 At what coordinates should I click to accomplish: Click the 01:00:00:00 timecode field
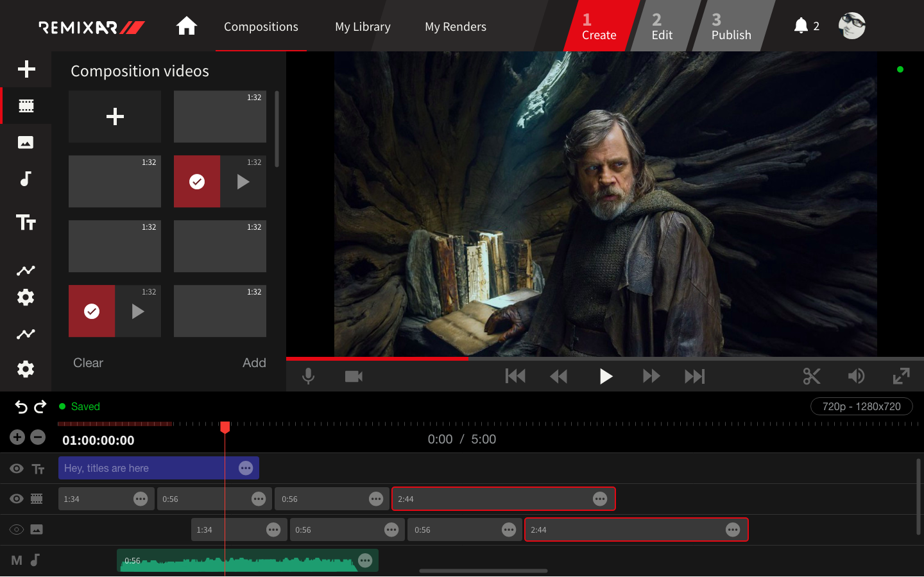pos(98,440)
